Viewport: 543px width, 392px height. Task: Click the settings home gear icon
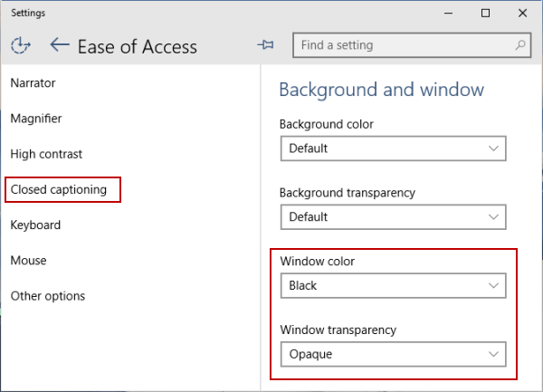21,45
